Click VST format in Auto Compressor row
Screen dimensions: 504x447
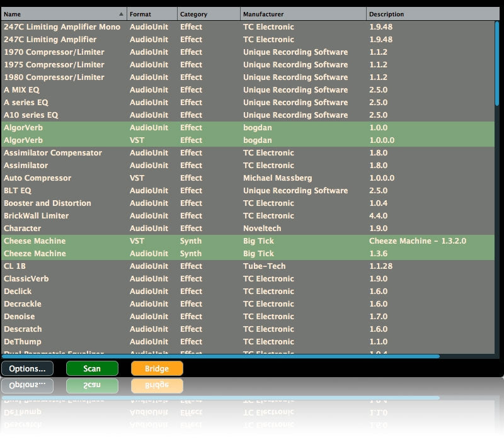[x=137, y=178]
